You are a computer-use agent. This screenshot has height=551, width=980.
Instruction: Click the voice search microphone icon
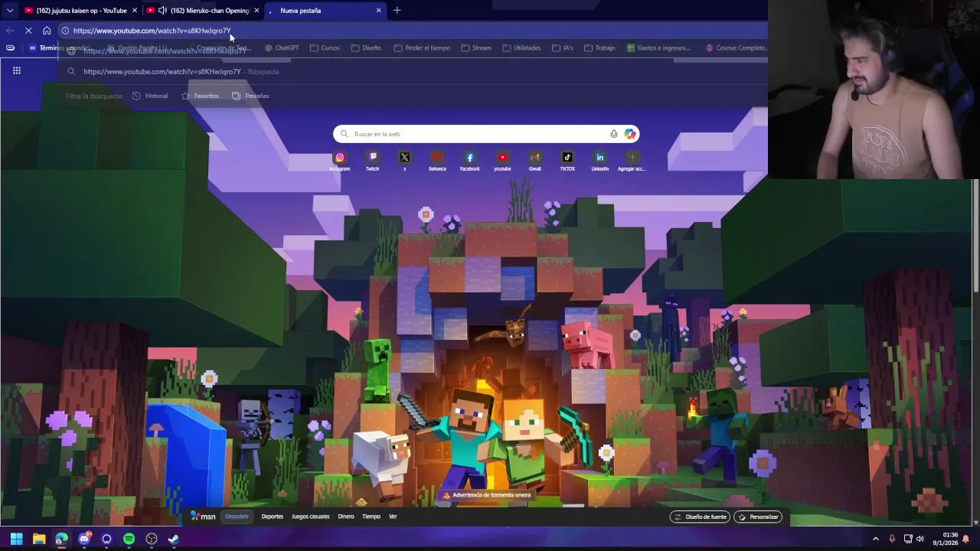[x=613, y=134]
